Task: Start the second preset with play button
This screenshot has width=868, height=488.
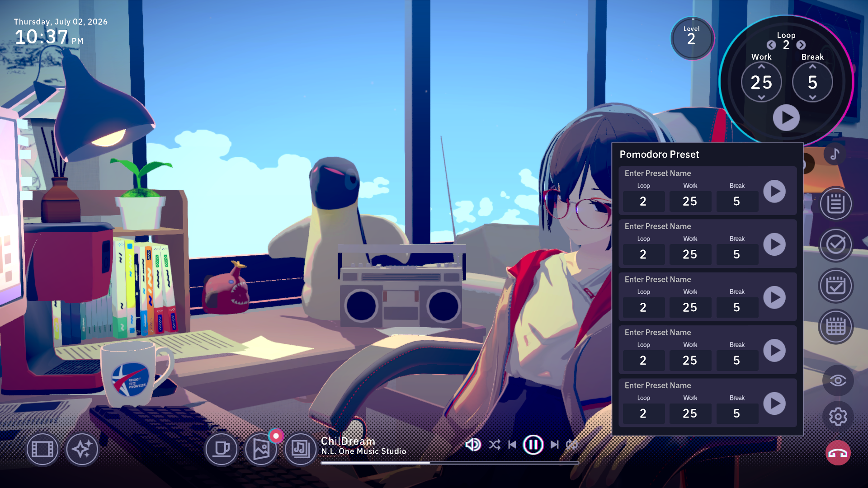Action: click(774, 244)
